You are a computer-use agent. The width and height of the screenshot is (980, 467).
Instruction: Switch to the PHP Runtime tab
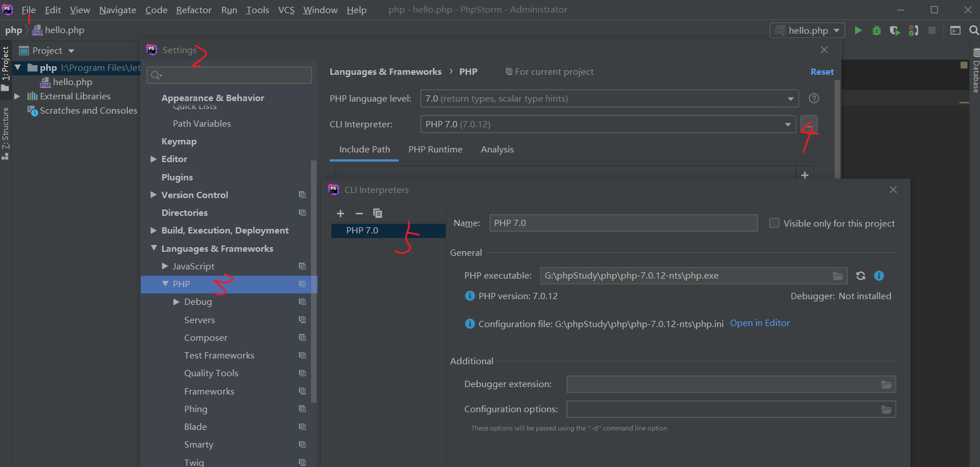pos(435,150)
